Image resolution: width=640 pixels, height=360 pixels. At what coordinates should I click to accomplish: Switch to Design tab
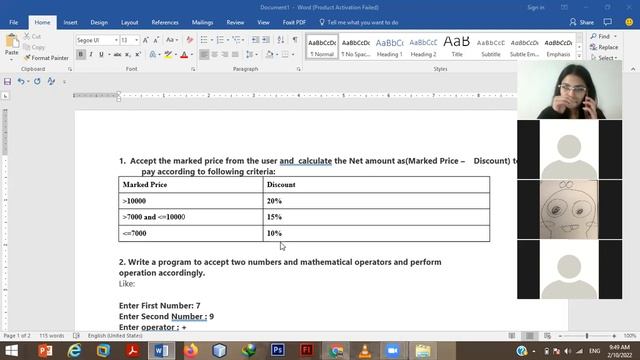[x=99, y=22]
